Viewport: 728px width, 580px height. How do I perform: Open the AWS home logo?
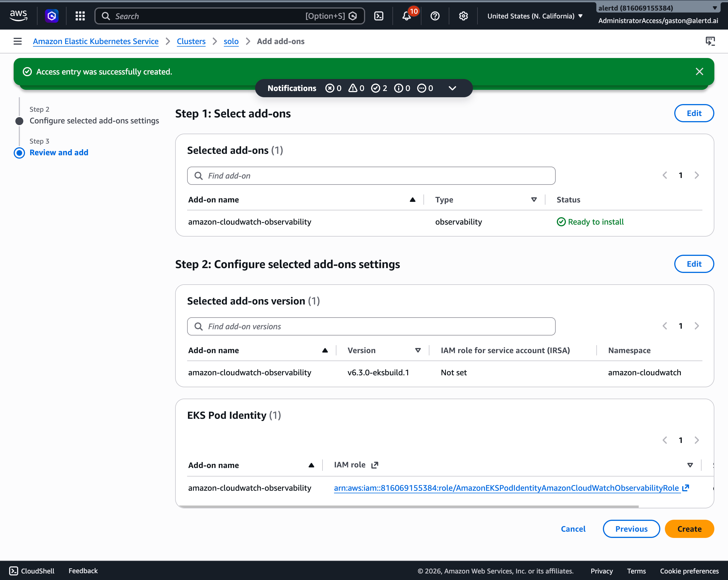[18, 16]
